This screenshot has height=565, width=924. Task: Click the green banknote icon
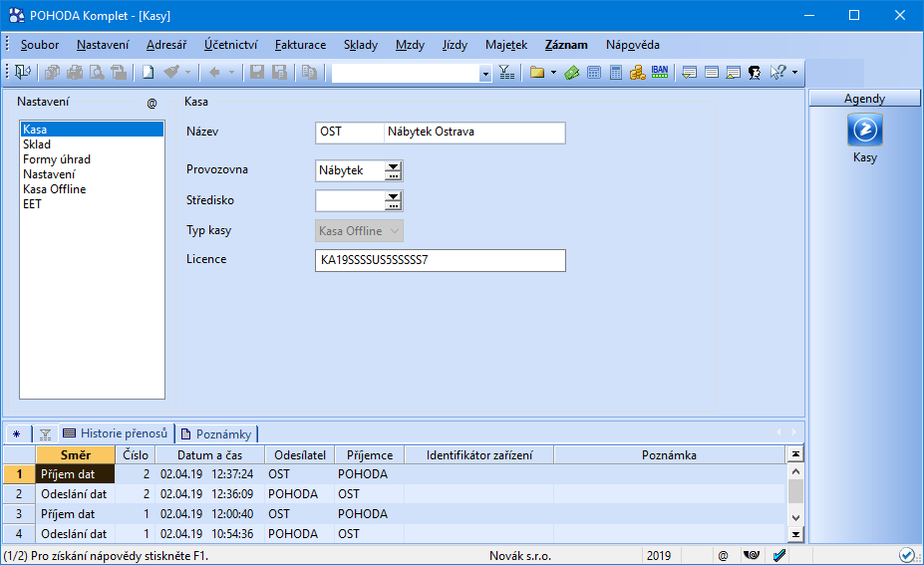click(571, 73)
